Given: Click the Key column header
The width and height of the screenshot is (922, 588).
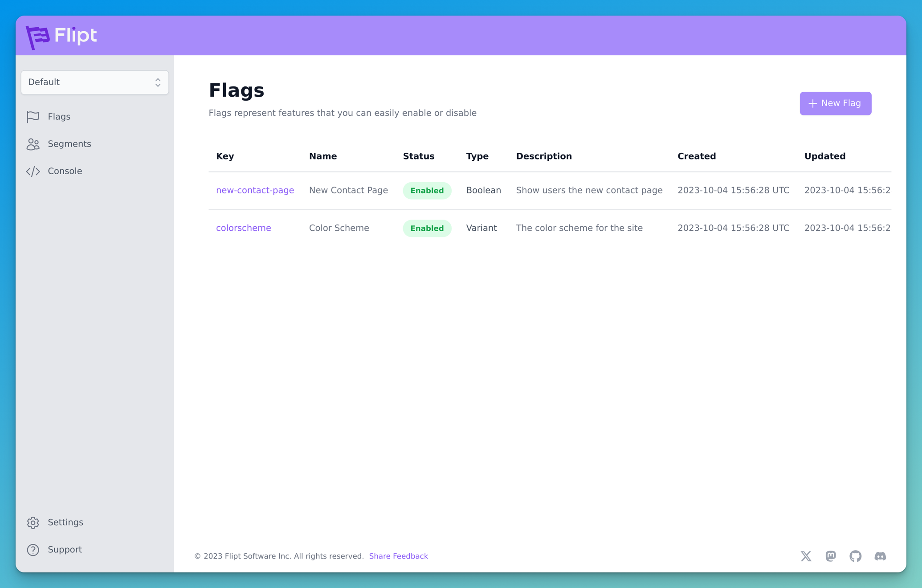Looking at the screenshot, I should coord(225,156).
